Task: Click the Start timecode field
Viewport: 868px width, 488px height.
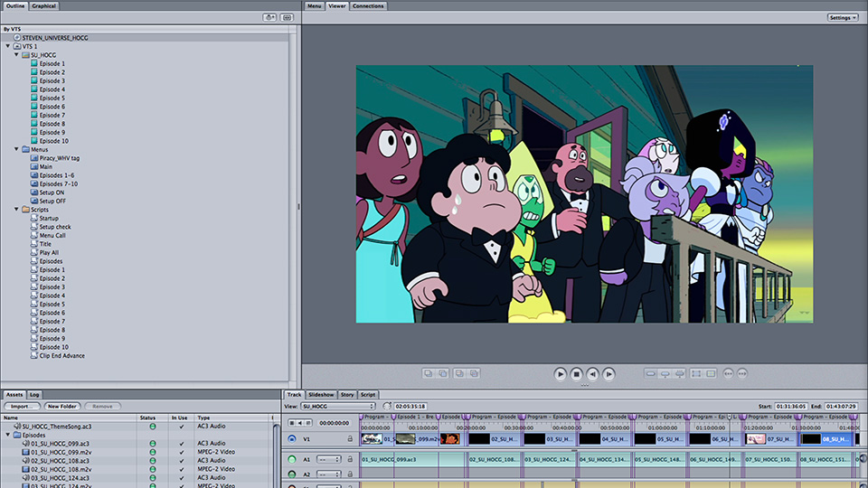Action: tap(791, 406)
